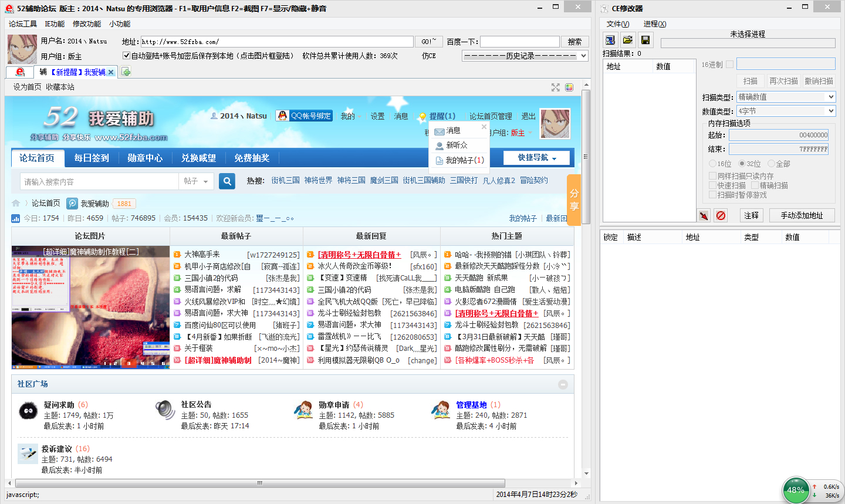This screenshot has width=845, height=504.
Task: Click the 搜索 Baidu button
Action: point(575,42)
